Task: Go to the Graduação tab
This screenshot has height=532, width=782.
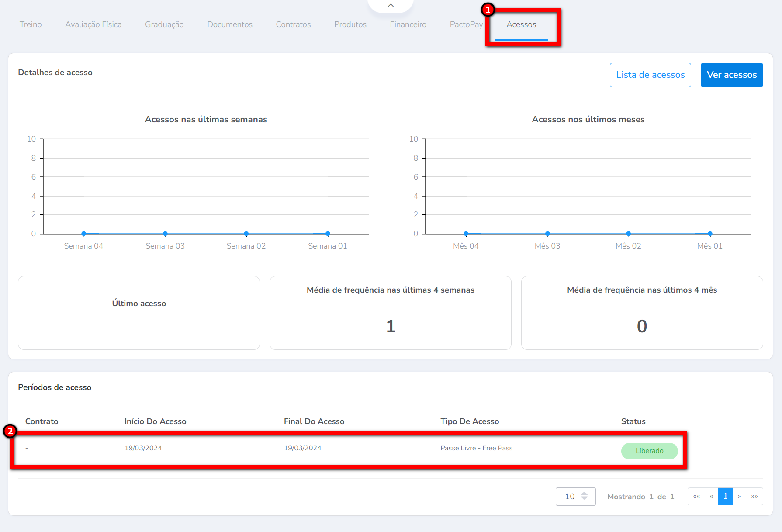Action: tap(164, 24)
